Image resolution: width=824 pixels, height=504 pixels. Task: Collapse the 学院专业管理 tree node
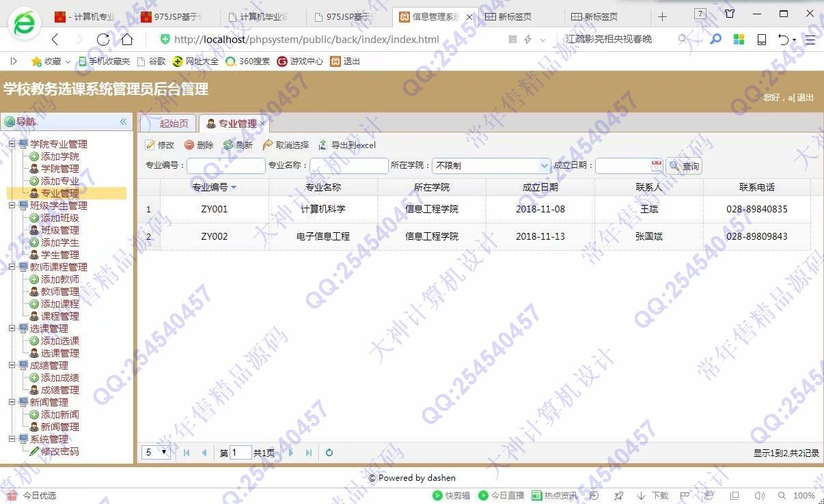12,144
